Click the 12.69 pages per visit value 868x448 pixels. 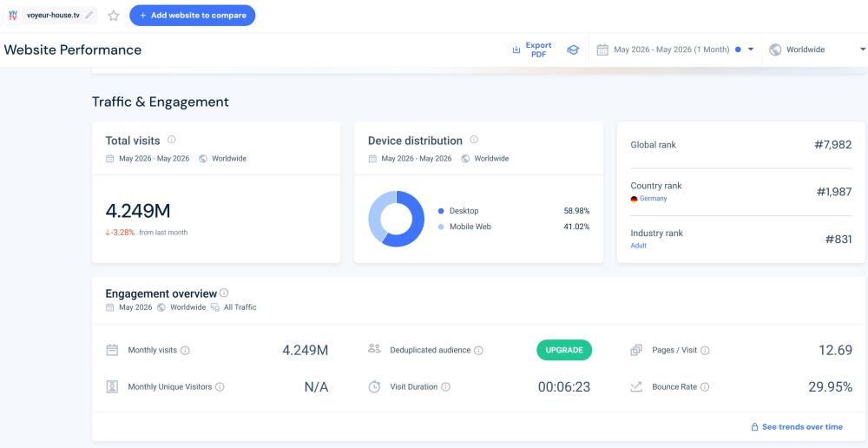tap(835, 350)
